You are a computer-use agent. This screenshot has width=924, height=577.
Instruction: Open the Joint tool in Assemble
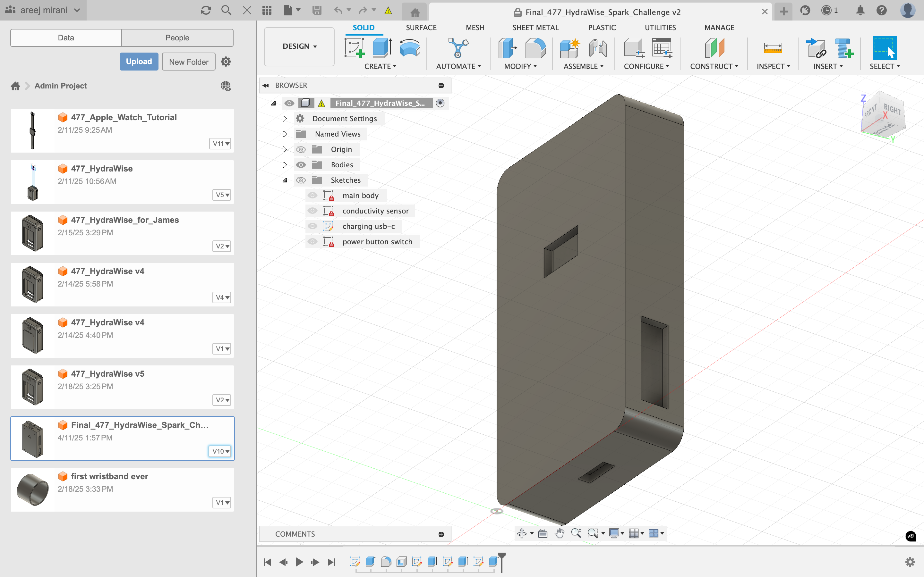[x=597, y=48]
